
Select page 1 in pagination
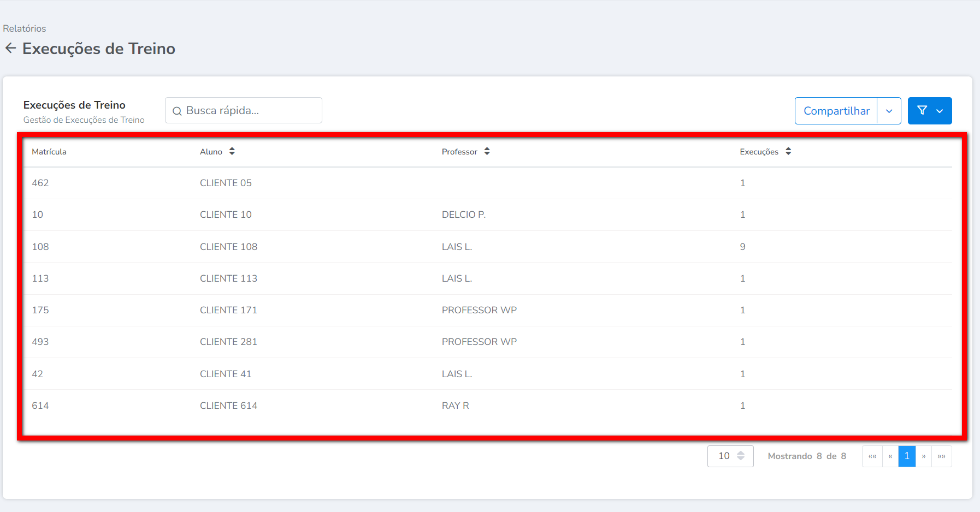pos(907,456)
